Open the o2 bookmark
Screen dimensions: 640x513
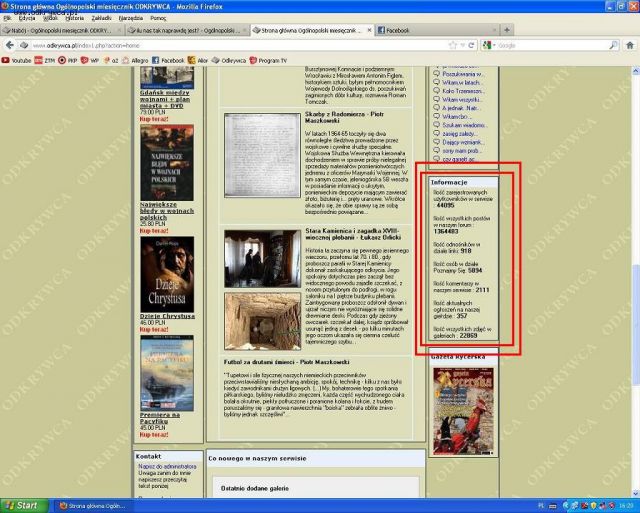tap(111, 60)
